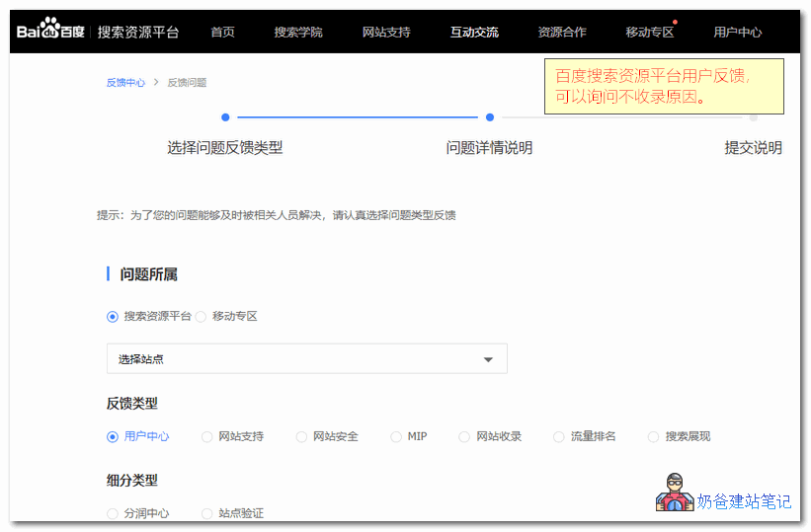This screenshot has width=811, height=532.
Task: Click the 反馈问题 breadcrumb text
Action: click(x=188, y=83)
